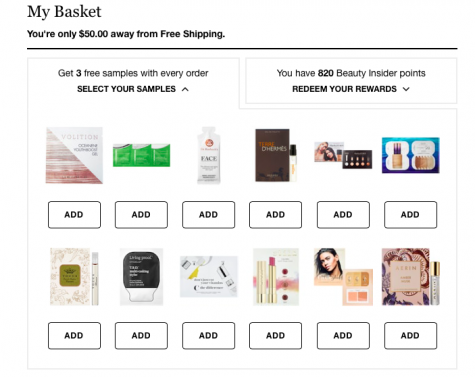The height and width of the screenshot is (377, 475).
Task: Add the Living Proof styler sample
Action: click(141, 336)
